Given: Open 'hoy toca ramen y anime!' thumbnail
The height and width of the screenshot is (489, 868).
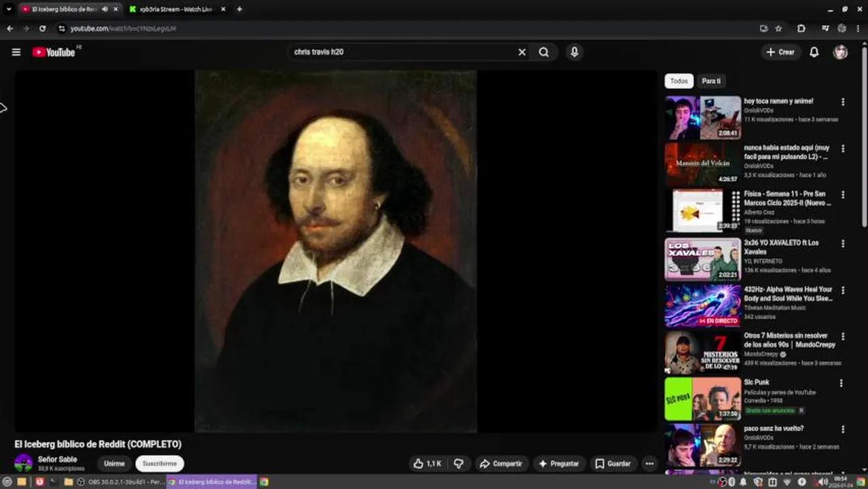Looking at the screenshot, I should [x=703, y=117].
